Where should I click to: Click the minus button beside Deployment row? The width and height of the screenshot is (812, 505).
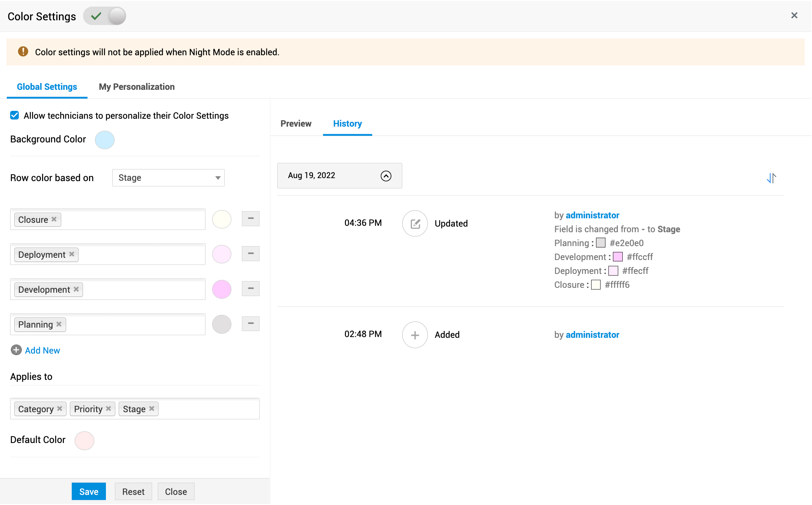point(251,254)
